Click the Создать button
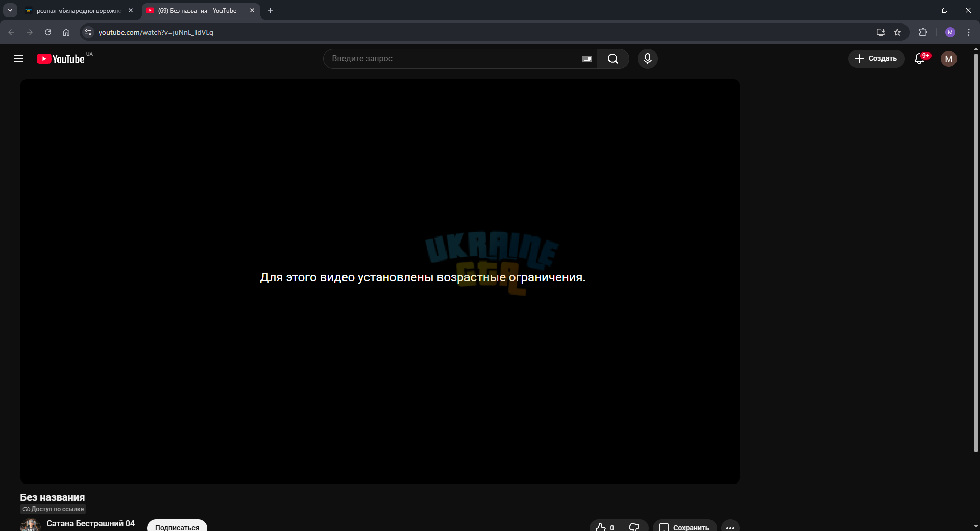Viewport: 980px width, 531px height. 876,59
